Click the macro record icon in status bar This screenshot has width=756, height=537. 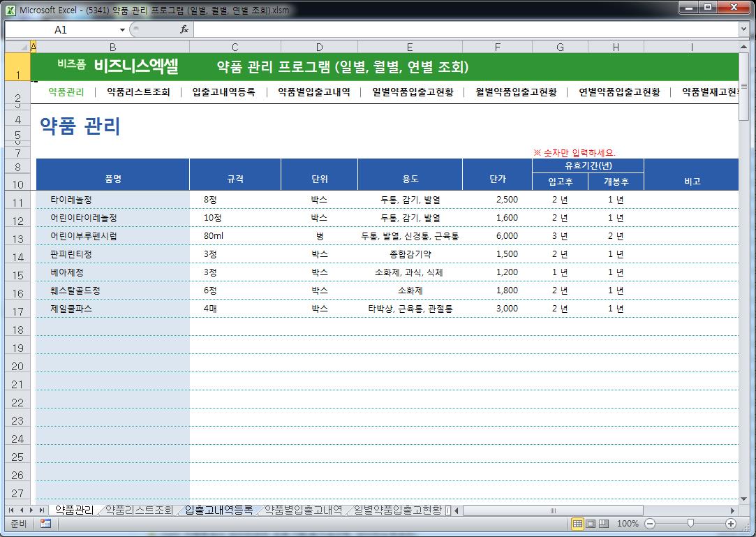(x=45, y=524)
